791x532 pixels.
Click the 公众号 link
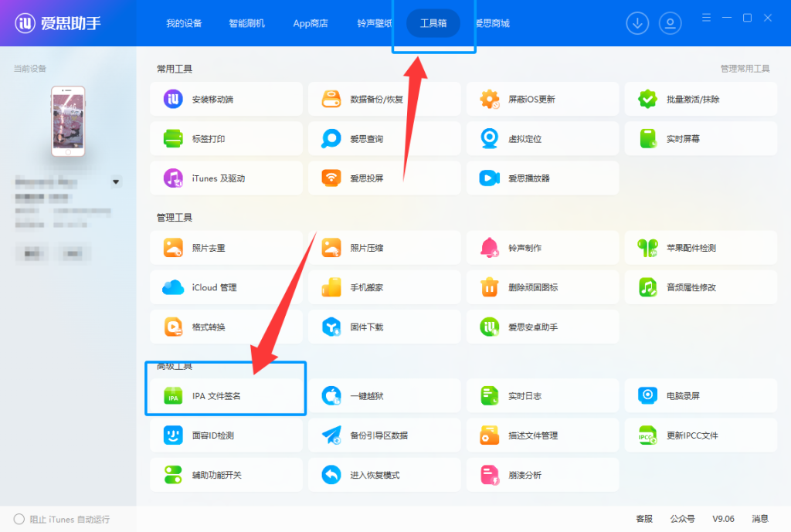pyautogui.click(x=682, y=519)
